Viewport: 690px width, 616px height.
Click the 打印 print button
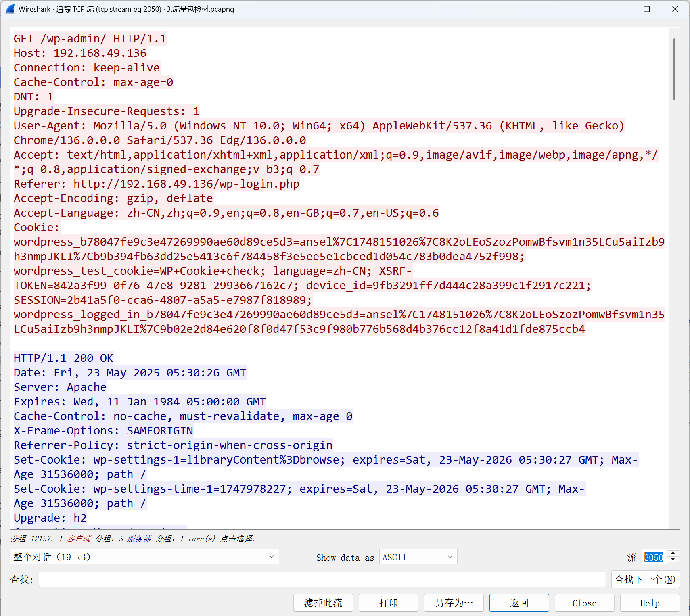coord(388,603)
